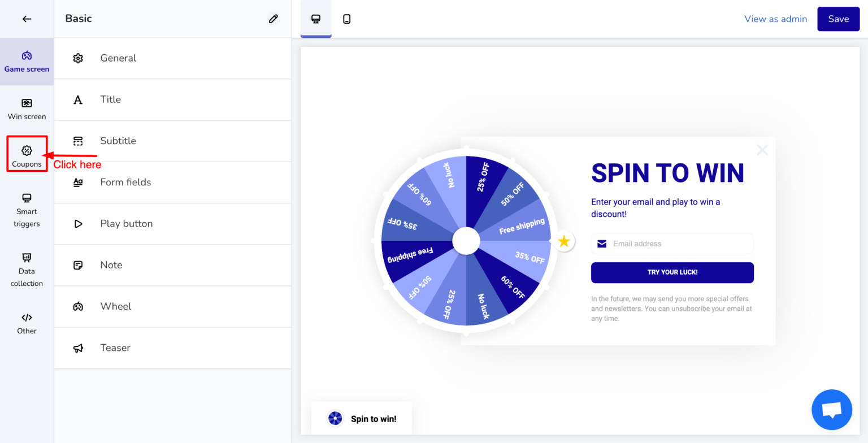Image resolution: width=868 pixels, height=443 pixels.
Task: Open the Coupons sidebar section
Action: tap(27, 154)
